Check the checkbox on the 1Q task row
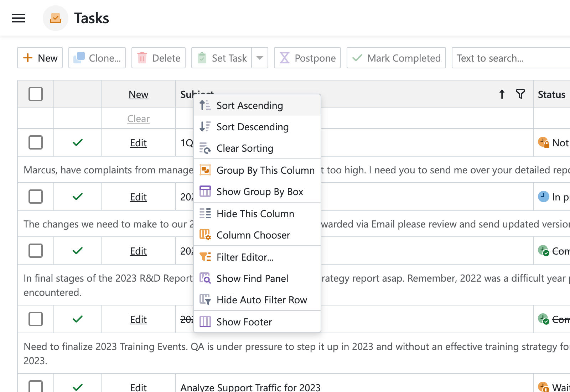 pyautogui.click(x=36, y=142)
